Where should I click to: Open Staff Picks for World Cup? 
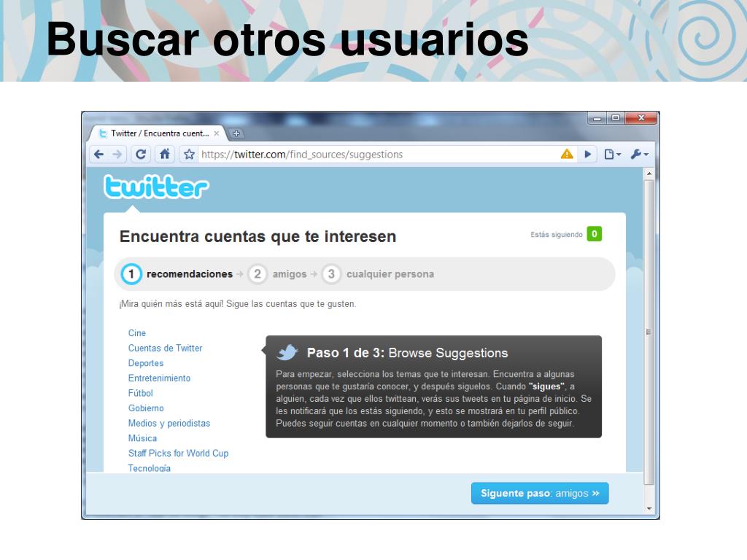pyautogui.click(x=178, y=453)
